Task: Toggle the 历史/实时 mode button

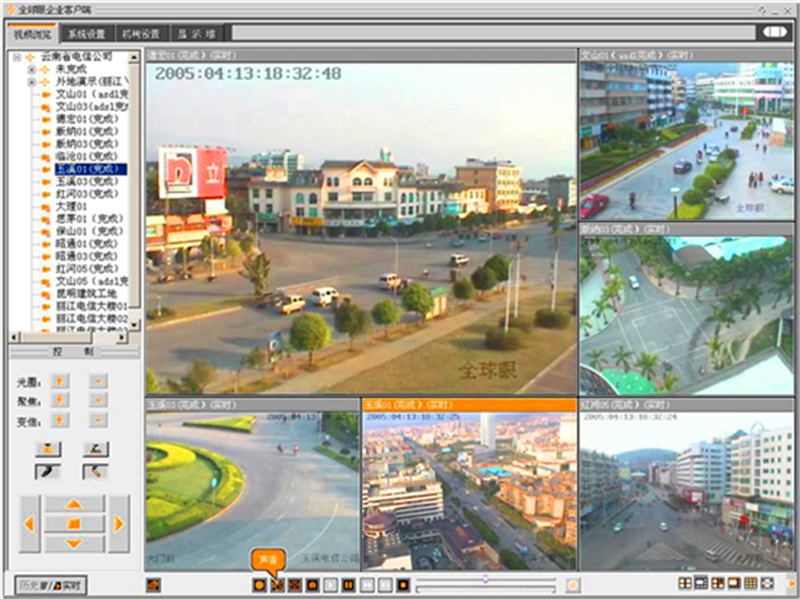Action: click(x=50, y=584)
